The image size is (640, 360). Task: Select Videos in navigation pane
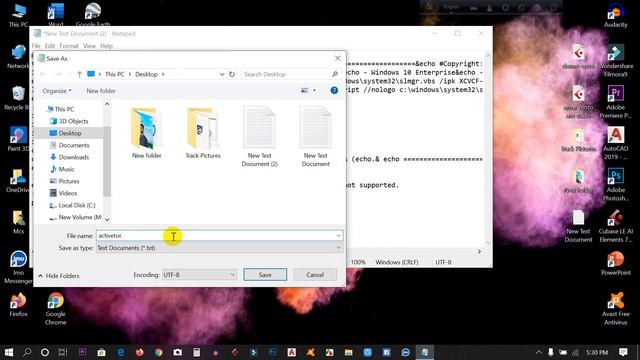[x=63, y=193]
